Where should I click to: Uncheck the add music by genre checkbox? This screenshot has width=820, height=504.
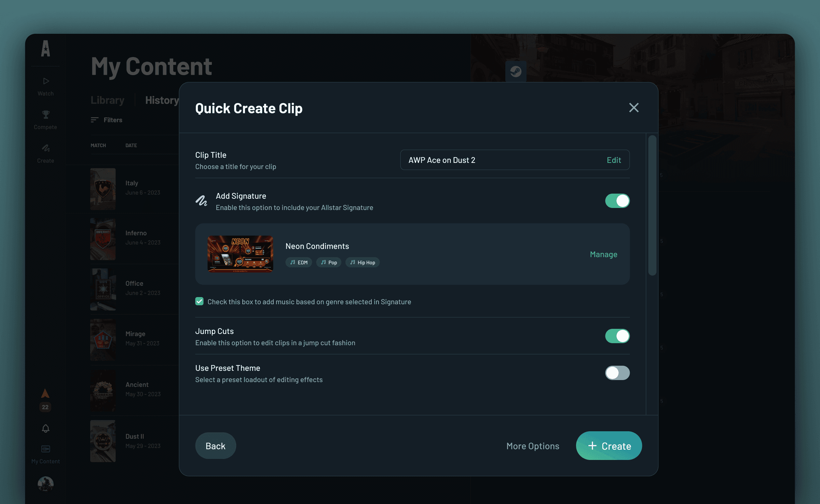pos(199,301)
